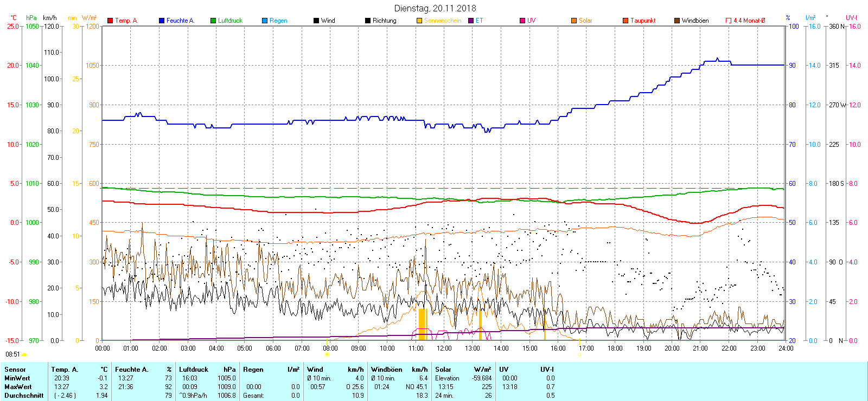The image size is (868, 401).
Task: Click the Sensor header in the table
Action: click(15, 370)
